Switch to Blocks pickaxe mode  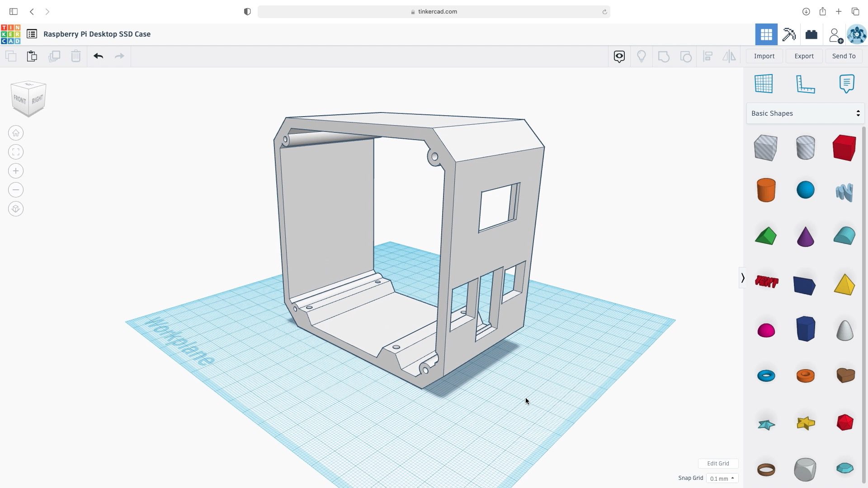pos(789,34)
